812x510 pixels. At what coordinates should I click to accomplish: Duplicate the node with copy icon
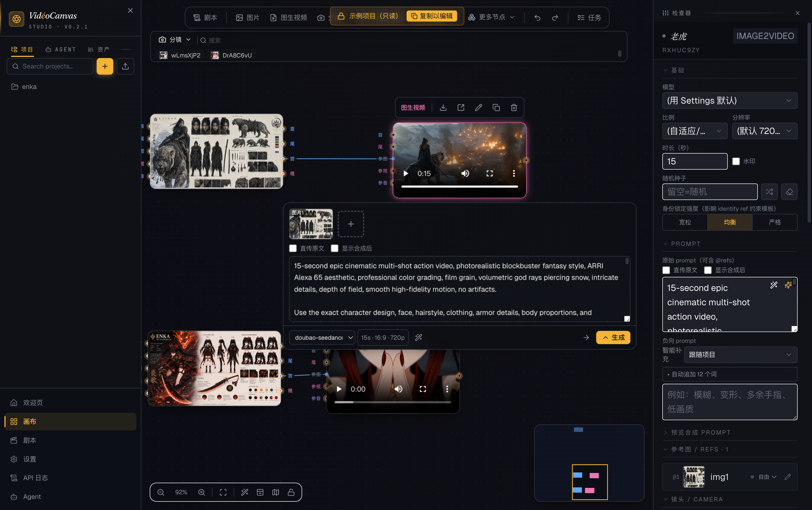496,107
